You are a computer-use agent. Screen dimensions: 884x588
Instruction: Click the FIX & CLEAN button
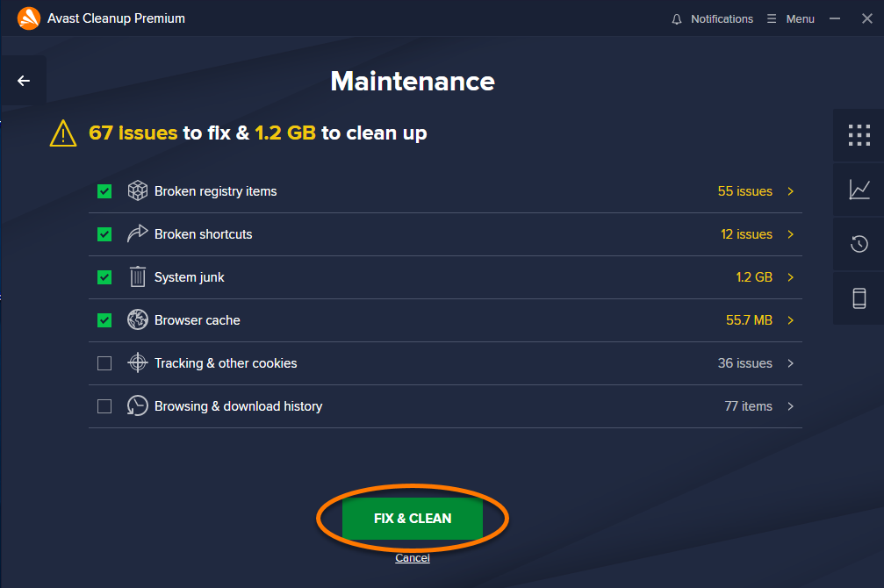pos(412,518)
